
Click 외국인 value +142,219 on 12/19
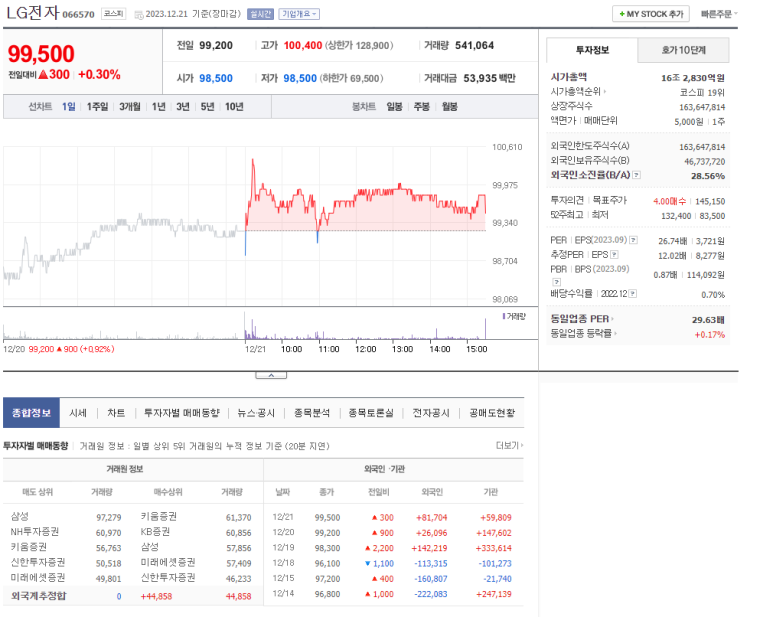(x=429, y=548)
